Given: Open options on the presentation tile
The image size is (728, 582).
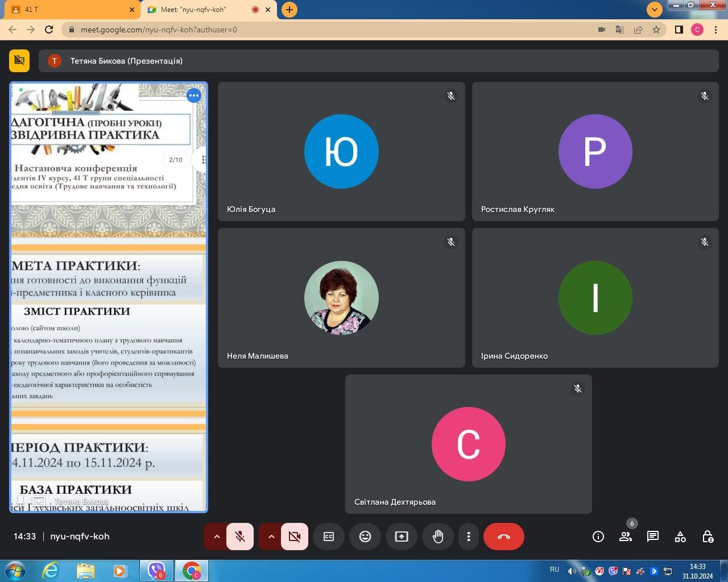Looking at the screenshot, I should click(x=194, y=95).
